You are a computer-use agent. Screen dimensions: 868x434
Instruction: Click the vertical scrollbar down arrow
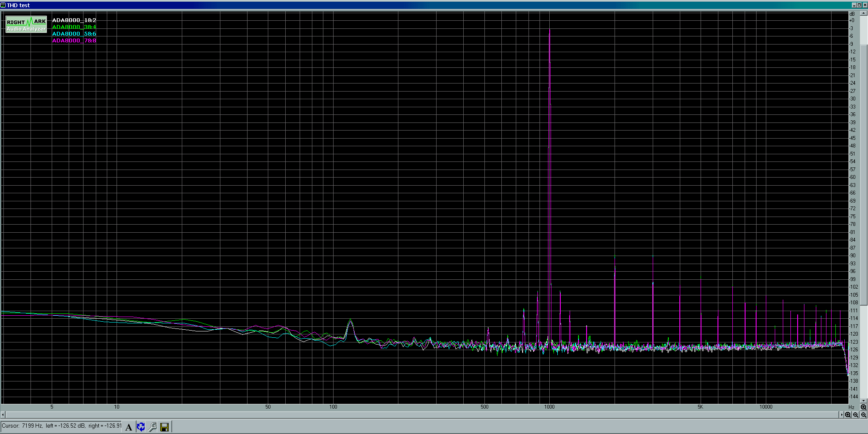pyautogui.click(x=863, y=401)
